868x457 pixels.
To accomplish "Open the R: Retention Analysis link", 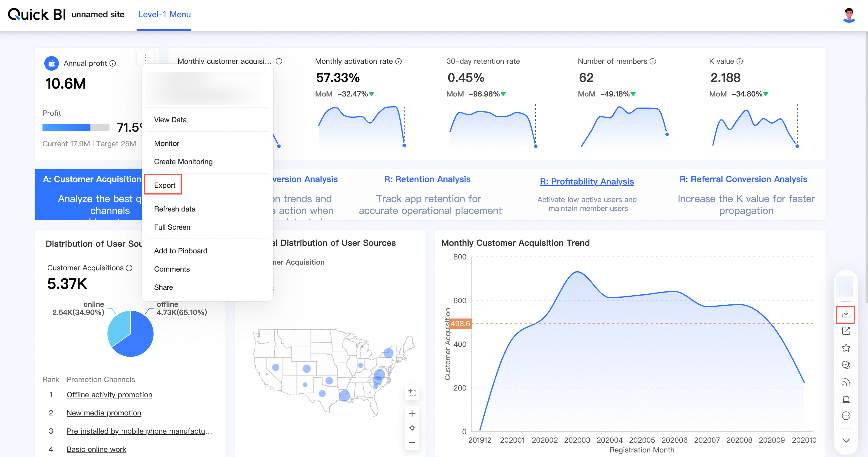I will [x=427, y=179].
